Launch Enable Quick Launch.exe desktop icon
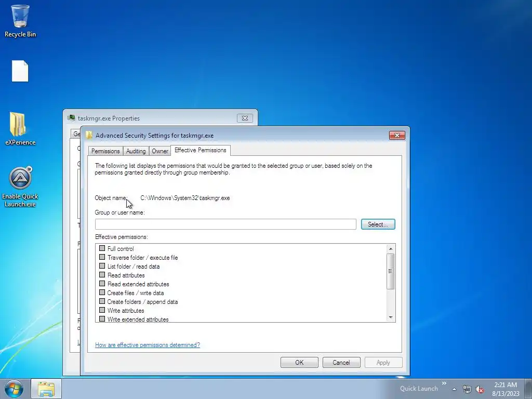This screenshot has height=399, width=532. point(20,187)
